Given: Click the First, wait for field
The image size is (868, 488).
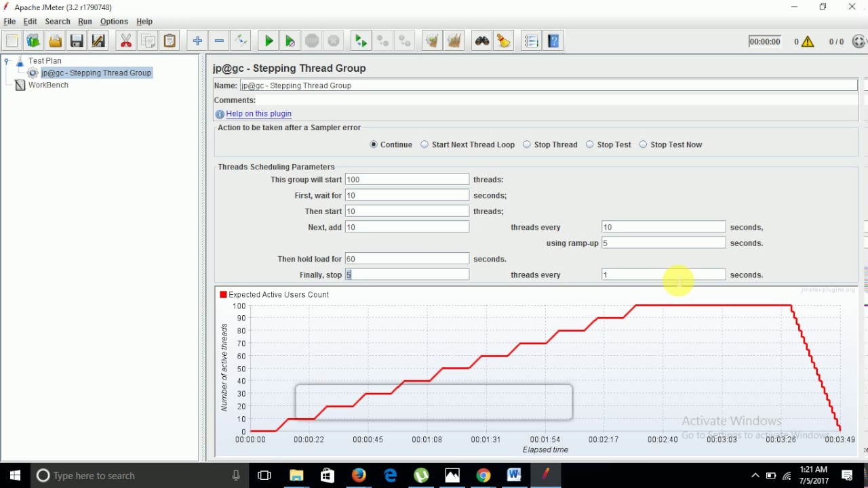Looking at the screenshot, I should coord(407,195).
